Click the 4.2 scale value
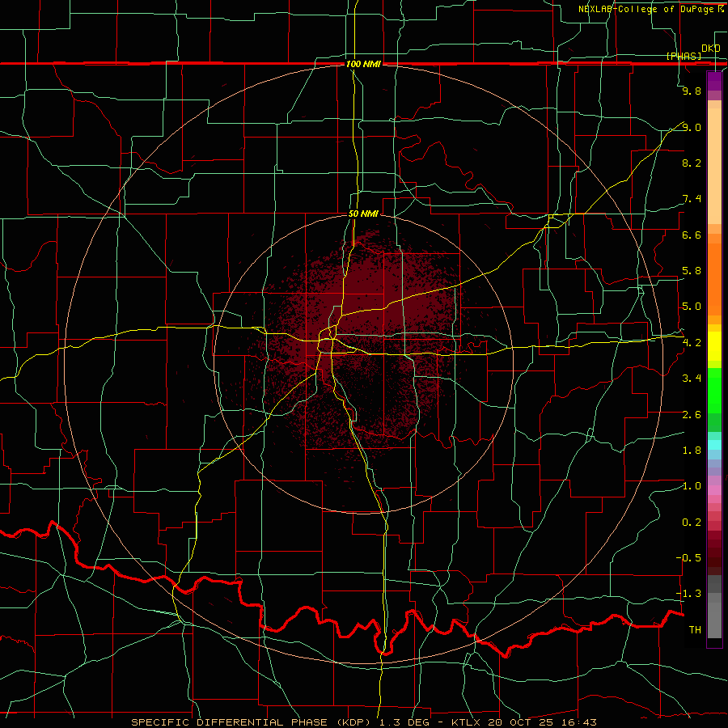 tap(692, 343)
